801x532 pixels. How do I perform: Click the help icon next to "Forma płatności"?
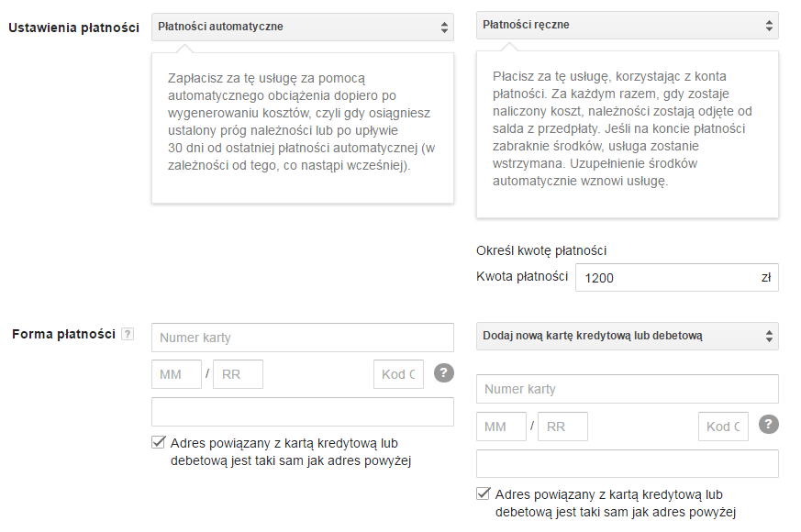click(x=127, y=334)
